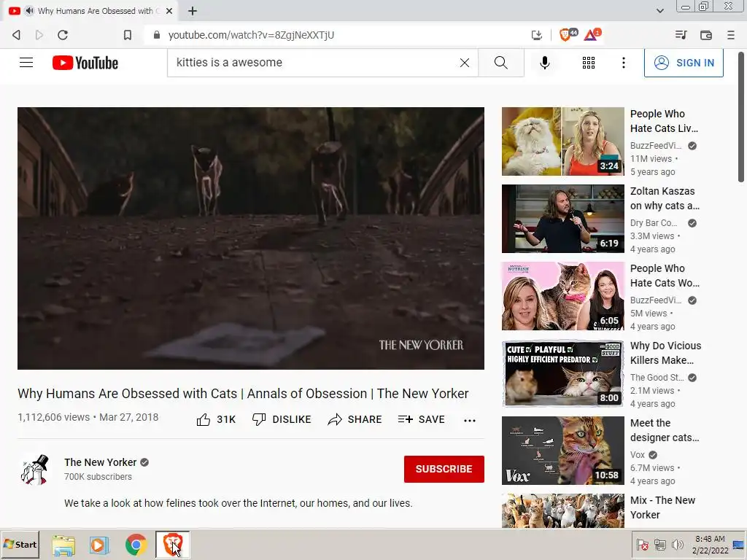The height and width of the screenshot is (560, 747).
Task: Select the Why Humans Are Obsessed tab
Action: [x=90, y=10]
